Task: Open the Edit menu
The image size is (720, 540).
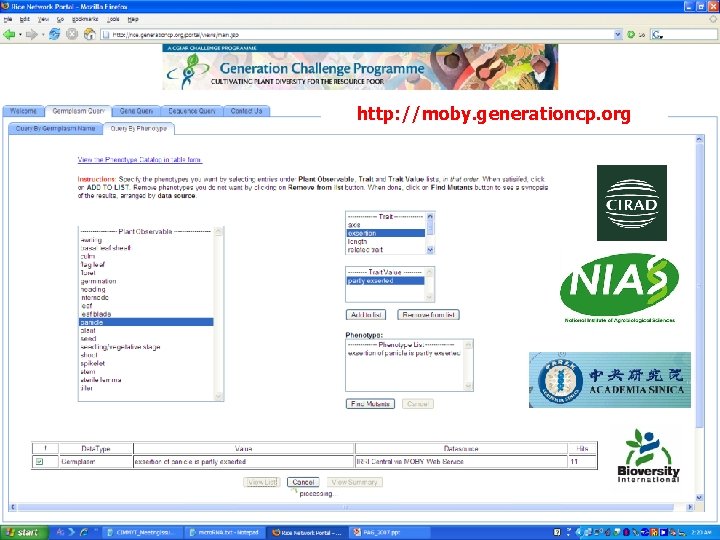Action: click(x=24, y=19)
